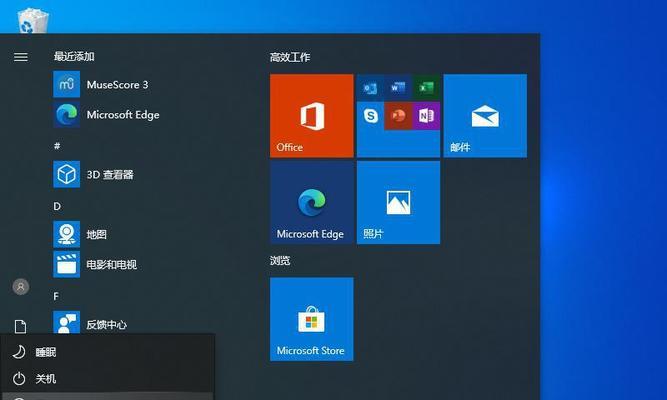Open the 邮件 mail tile
The image size is (667, 400).
(485, 116)
